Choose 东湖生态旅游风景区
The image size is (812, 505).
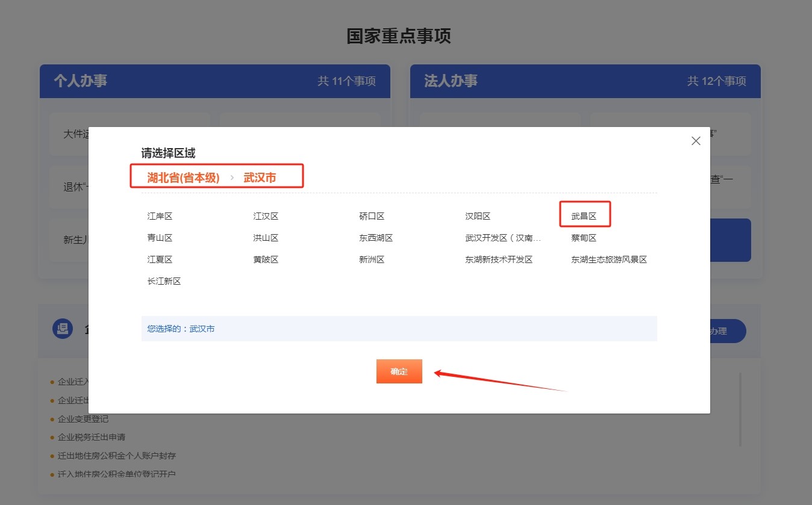pyautogui.click(x=609, y=259)
